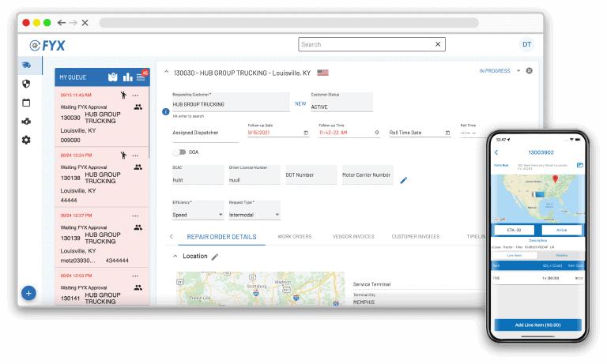Open the engine sidebar icon
This screenshot has width=607, height=364.
coord(26,122)
